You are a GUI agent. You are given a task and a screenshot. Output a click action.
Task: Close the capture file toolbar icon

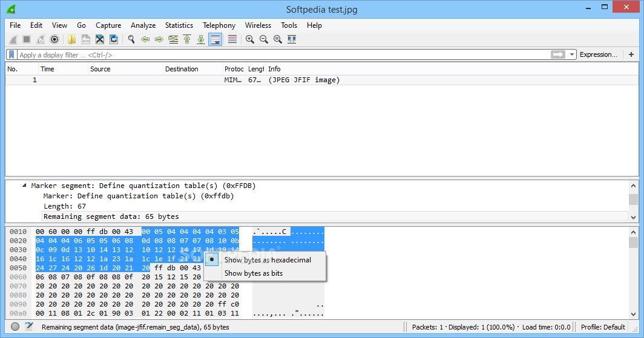point(100,39)
